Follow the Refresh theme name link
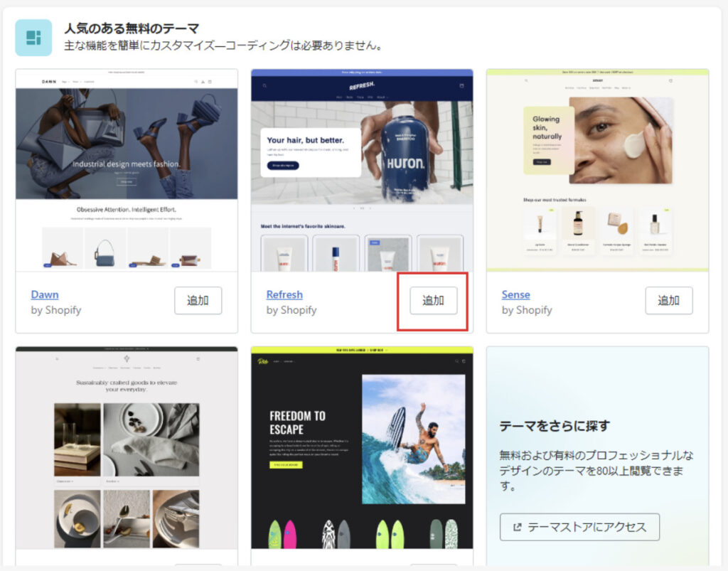Viewport: 728px width, 571px height. pos(284,294)
